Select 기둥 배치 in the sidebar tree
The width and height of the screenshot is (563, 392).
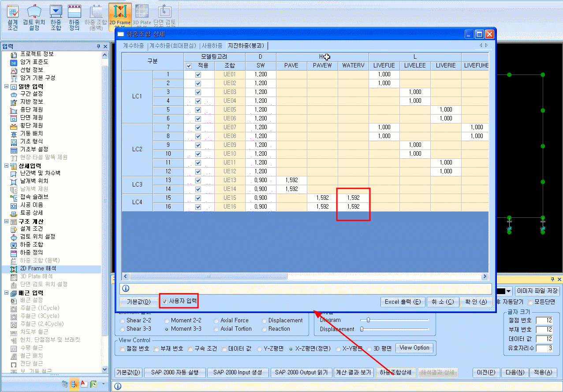tap(31, 133)
